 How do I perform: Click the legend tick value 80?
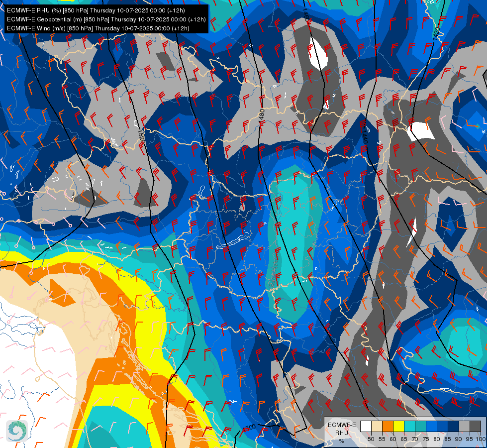(x=437, y=439)
